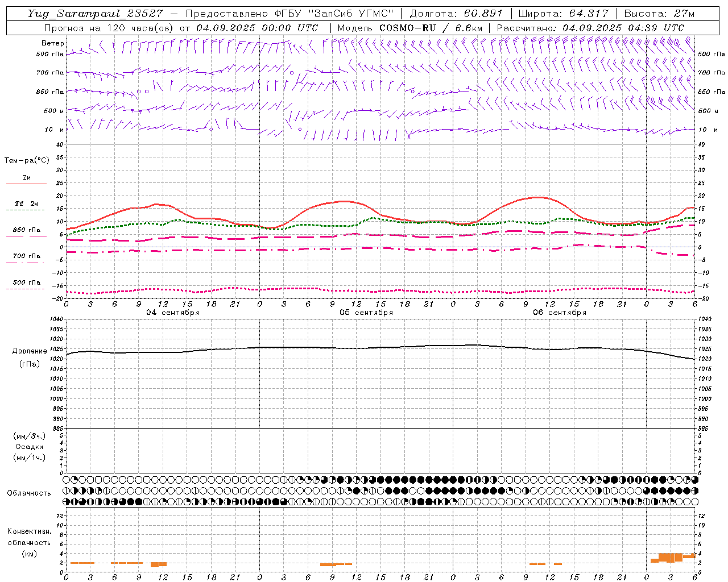Viewport: 728px width, 582px height.
Task: Click the long-dash line sample for 850 гПа legend
Action: click(x=26, y=236)
